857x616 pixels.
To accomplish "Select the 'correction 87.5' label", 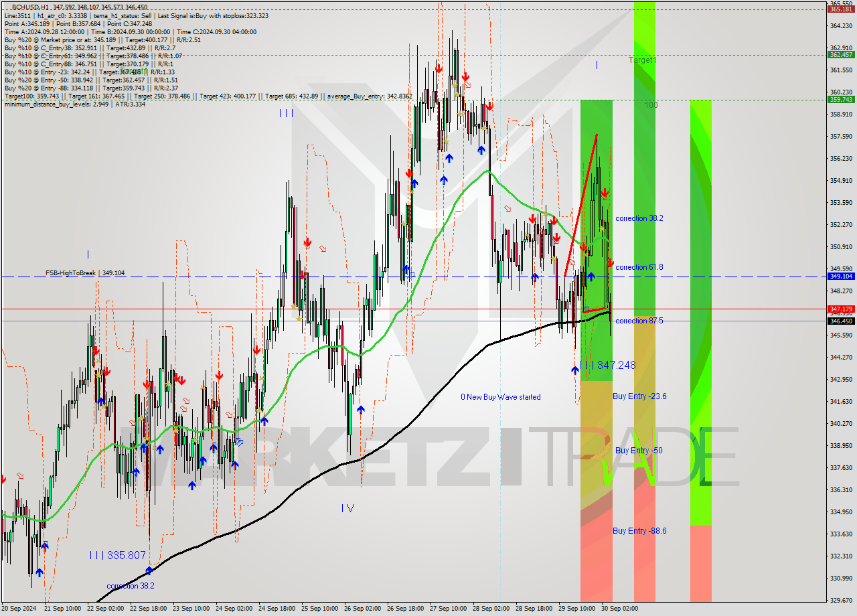I will tap(639, 321).
